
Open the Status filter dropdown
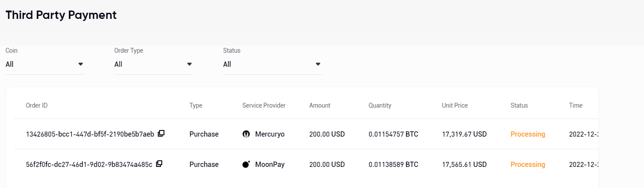coord(273,64)
